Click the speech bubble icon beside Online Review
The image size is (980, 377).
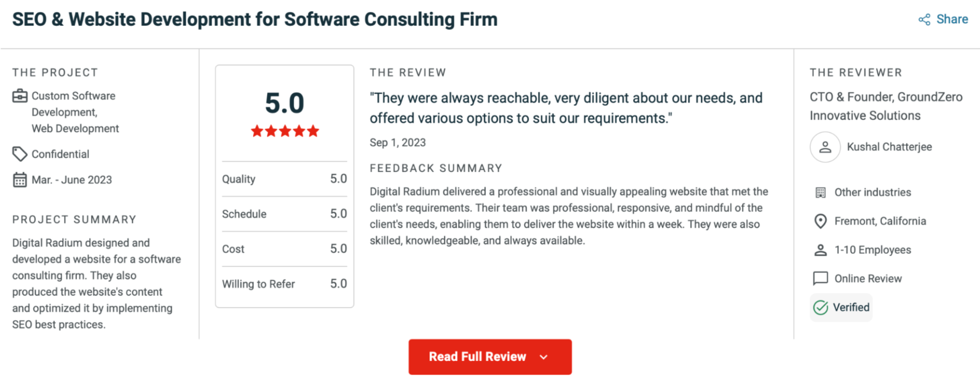[820, 279]
